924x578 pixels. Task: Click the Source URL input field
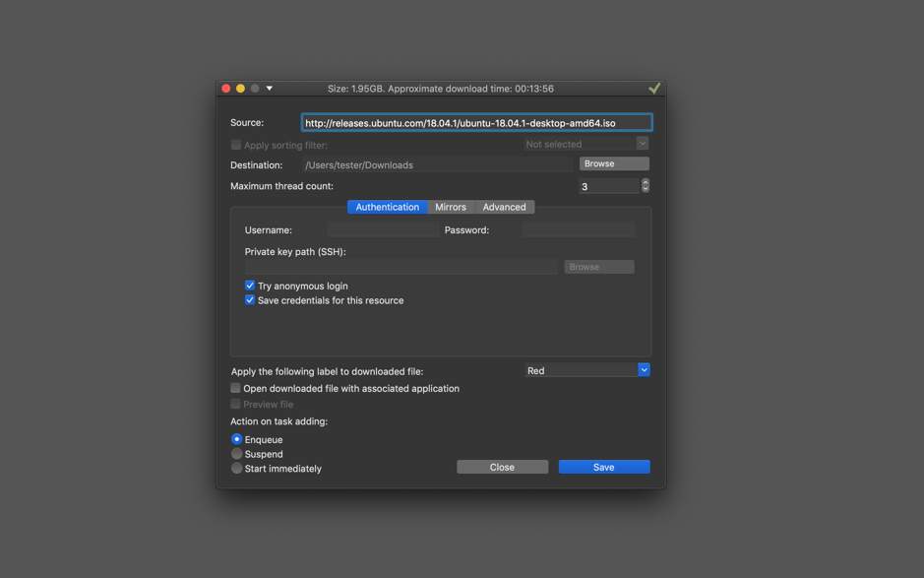tap(475, 121)
